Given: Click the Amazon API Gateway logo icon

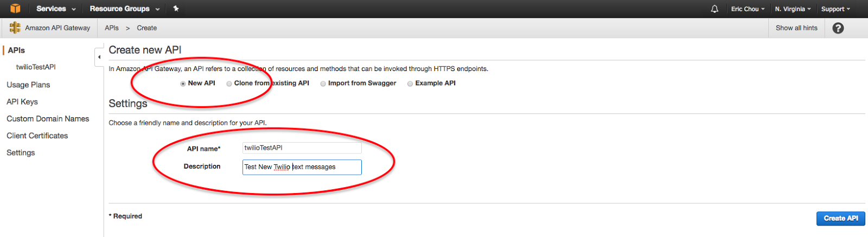Looking at the screenshot, I should coord(15,28).
